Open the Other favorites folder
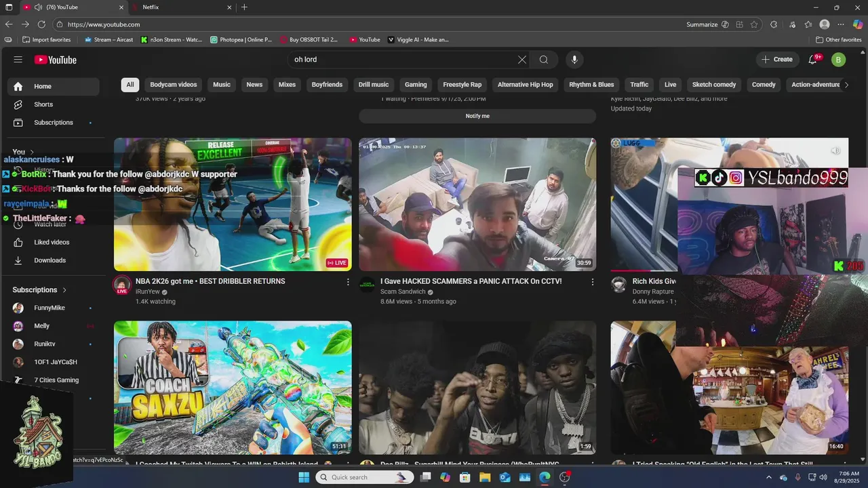This screenshot has width=868, height=488. (x=838, y=40)
